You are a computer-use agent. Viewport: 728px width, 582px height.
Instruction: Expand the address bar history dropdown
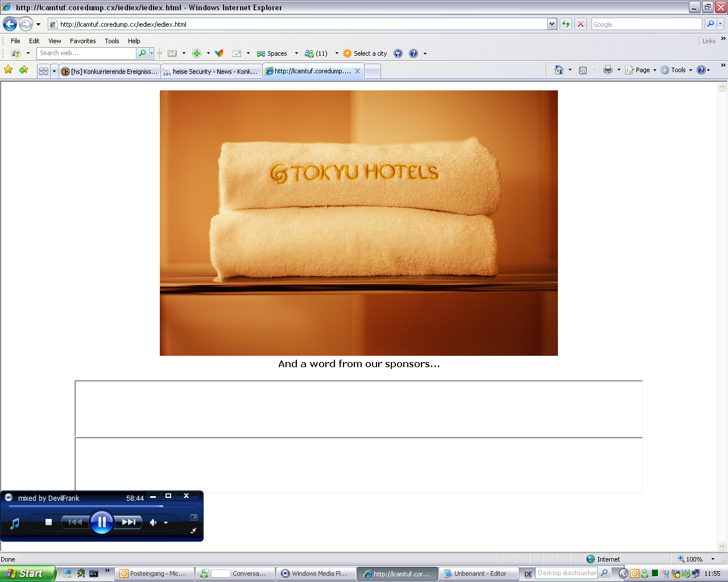click(x=552, y=24)
